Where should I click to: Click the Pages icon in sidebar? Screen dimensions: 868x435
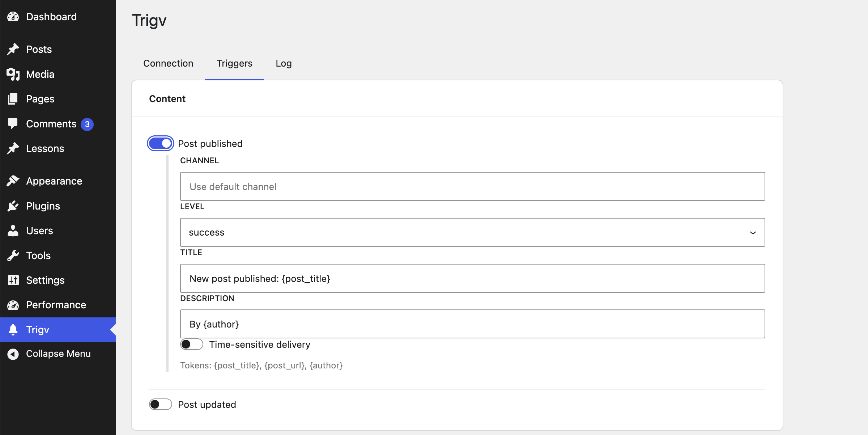pos(13,99)
